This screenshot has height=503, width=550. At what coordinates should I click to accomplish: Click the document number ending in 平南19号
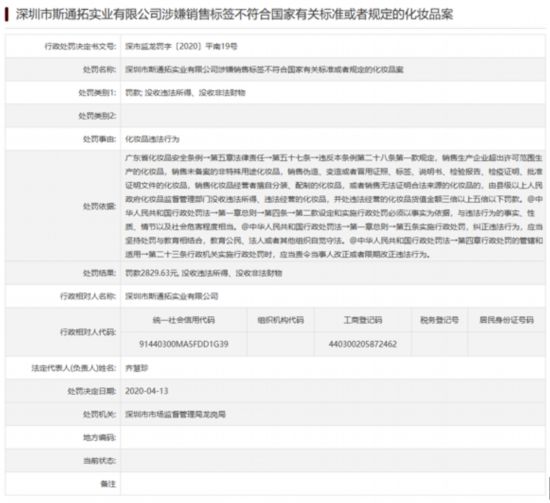click(x=181, y=46)
